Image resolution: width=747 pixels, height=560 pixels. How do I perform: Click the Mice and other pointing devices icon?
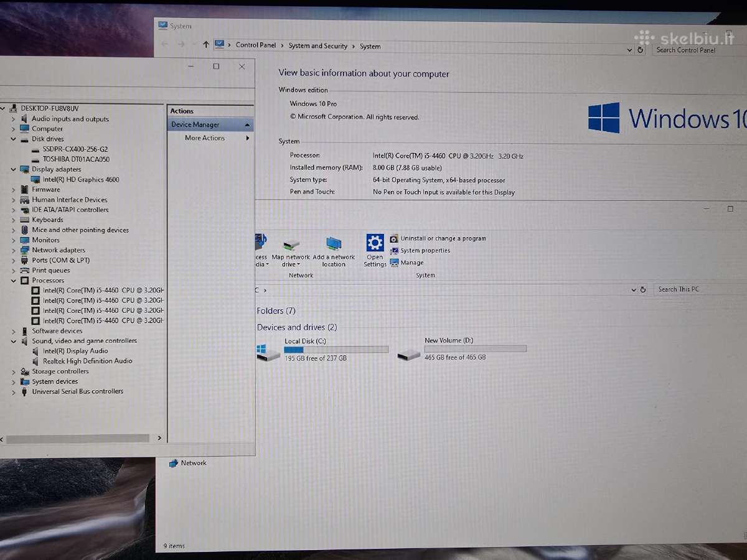coord(25,230)
